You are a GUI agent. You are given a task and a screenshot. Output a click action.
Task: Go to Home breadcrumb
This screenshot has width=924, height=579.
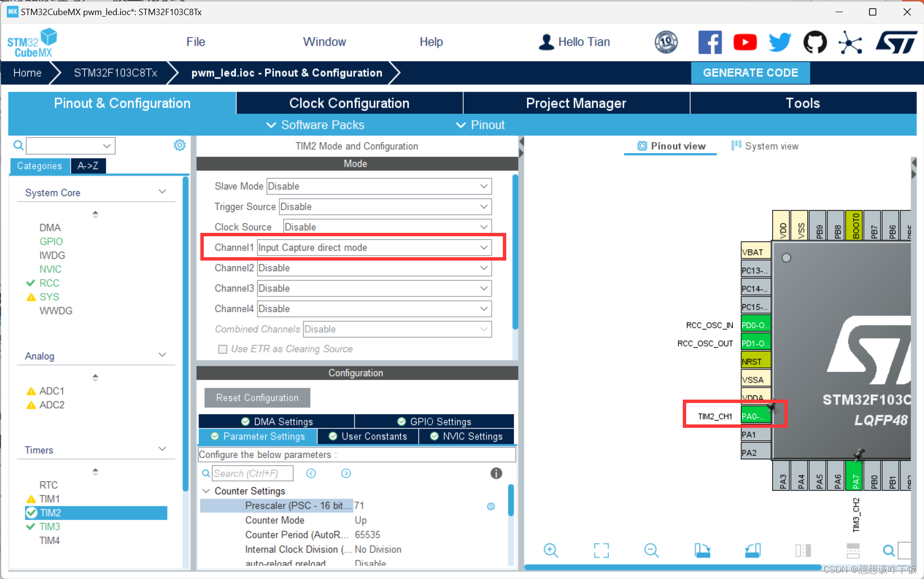click(27, 73)
